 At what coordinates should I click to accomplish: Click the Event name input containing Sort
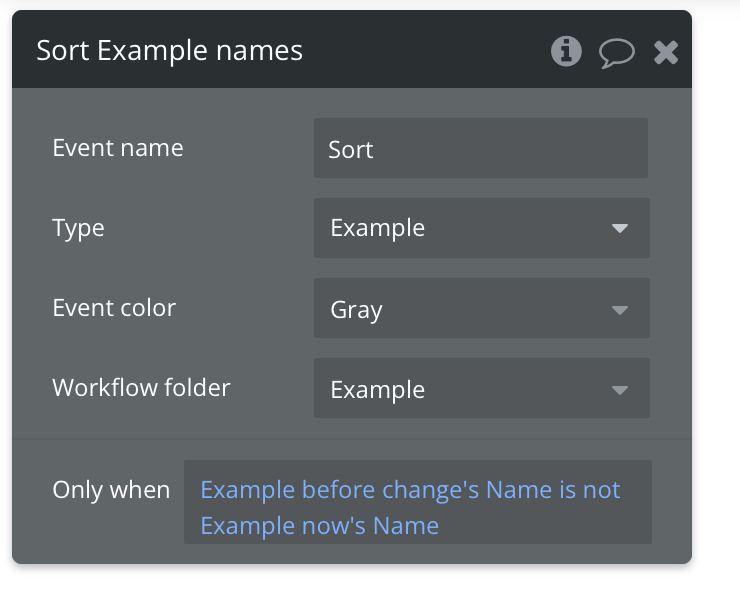point(480,149)
